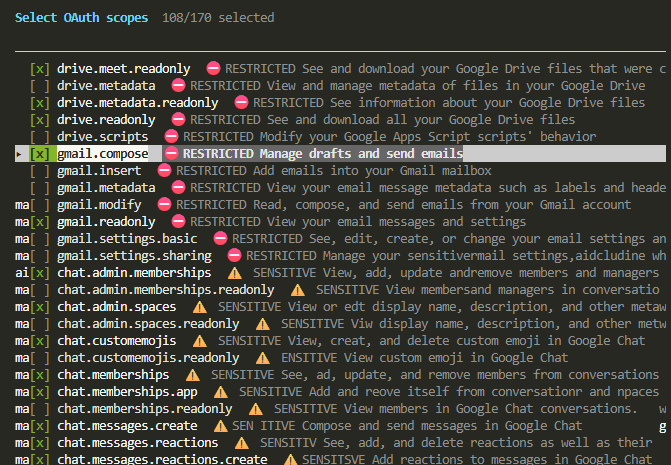Click the restricted icon next to gmail.compose
The width and height of the screenshot is (671, 465).
coord(172,154)
